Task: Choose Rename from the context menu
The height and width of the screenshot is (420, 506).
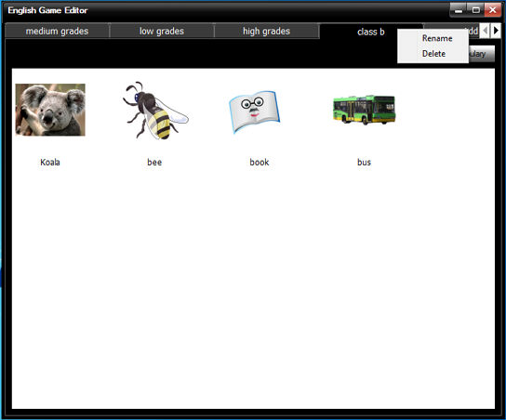Action: point(437,38)
